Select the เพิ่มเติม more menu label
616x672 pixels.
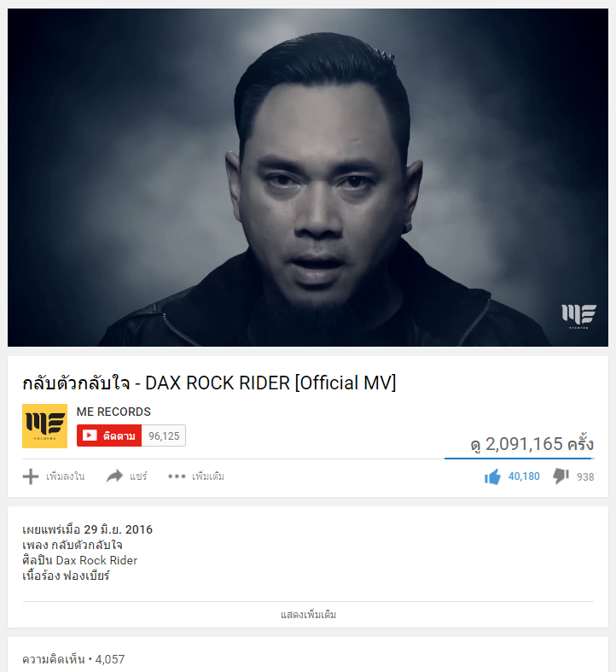coord(208,476)
